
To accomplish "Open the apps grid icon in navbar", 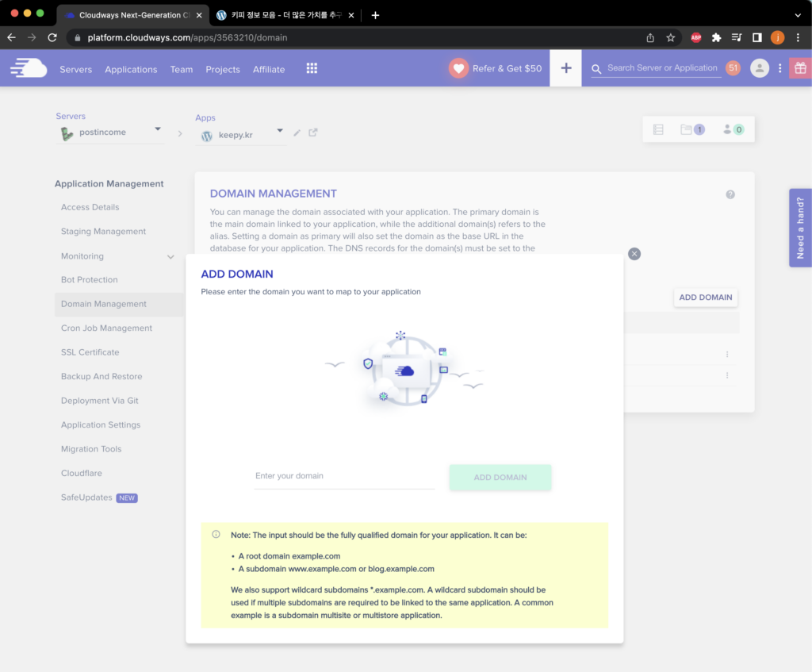I will [312, 68].
